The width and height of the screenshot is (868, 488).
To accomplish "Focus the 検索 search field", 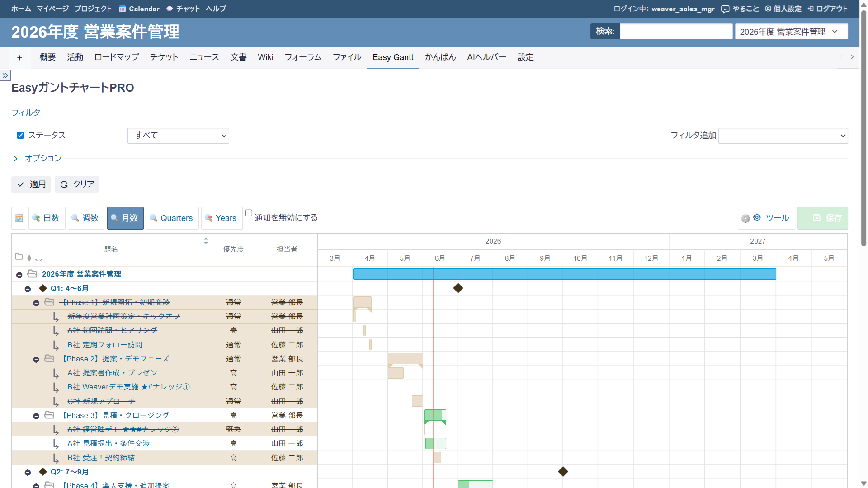I will pyautogui.click(x=676, y=32).
